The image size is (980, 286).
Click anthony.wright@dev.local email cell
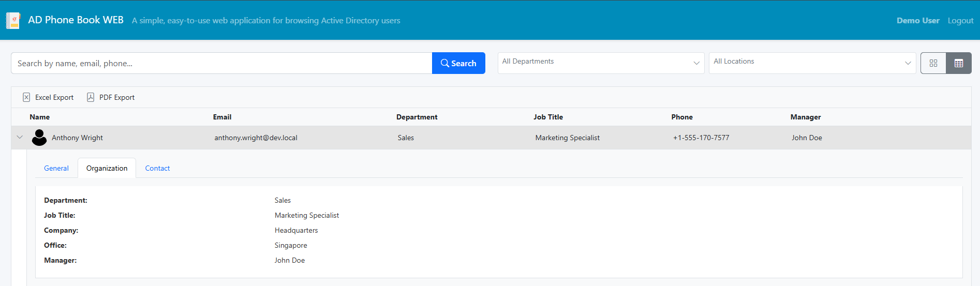(x=256, y=138)
